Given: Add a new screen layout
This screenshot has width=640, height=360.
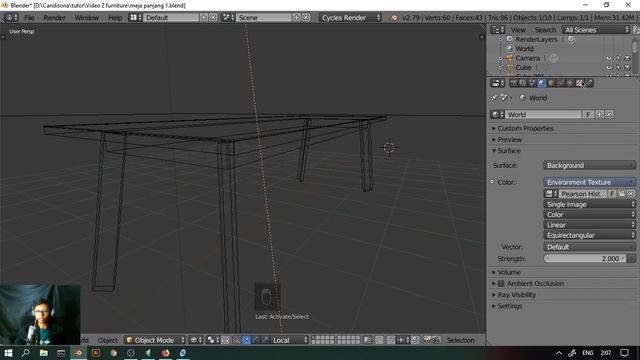Looking at the screenshot, I should coord(204,18).
